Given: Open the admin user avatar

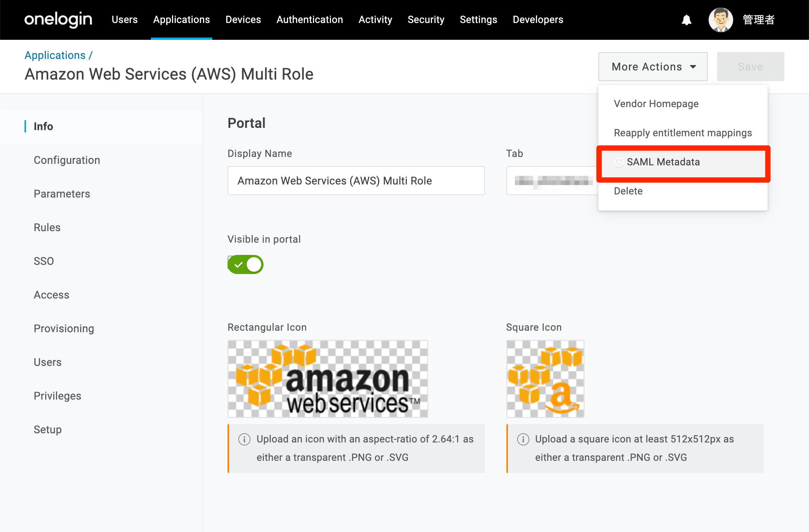Looking at the screenshot, I should tap(721, 20).
